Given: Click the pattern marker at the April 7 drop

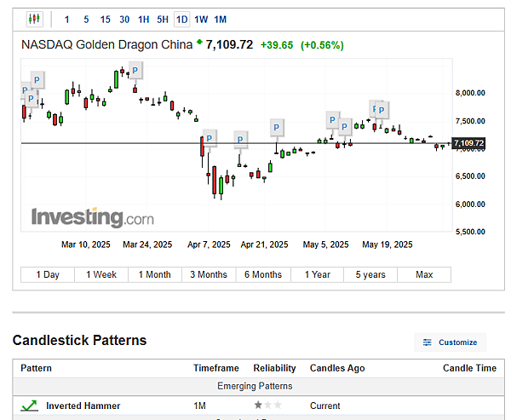Looking at the screenshot, I should pos(210,137).
